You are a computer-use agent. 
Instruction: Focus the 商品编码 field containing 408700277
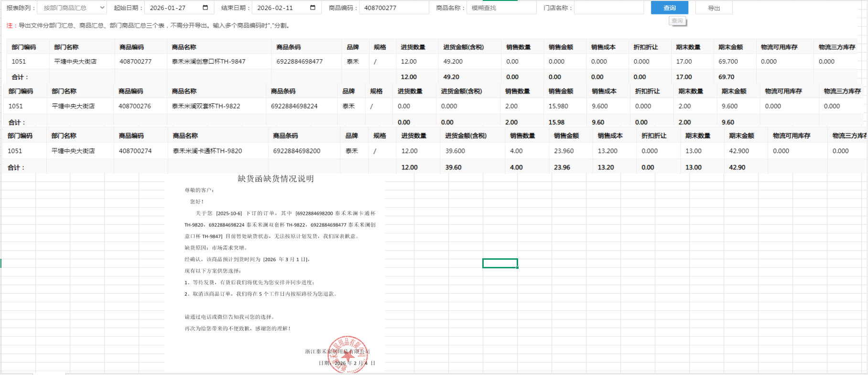pos(393,8)
